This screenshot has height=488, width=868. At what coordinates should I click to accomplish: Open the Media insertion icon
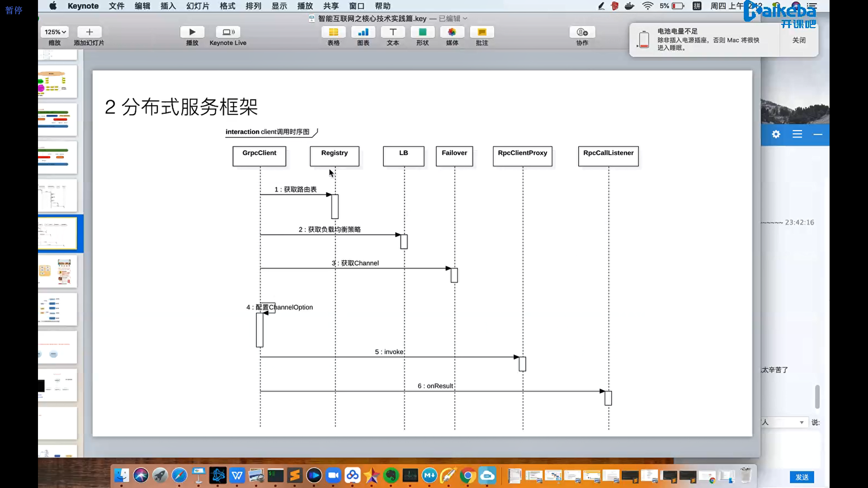452,32
